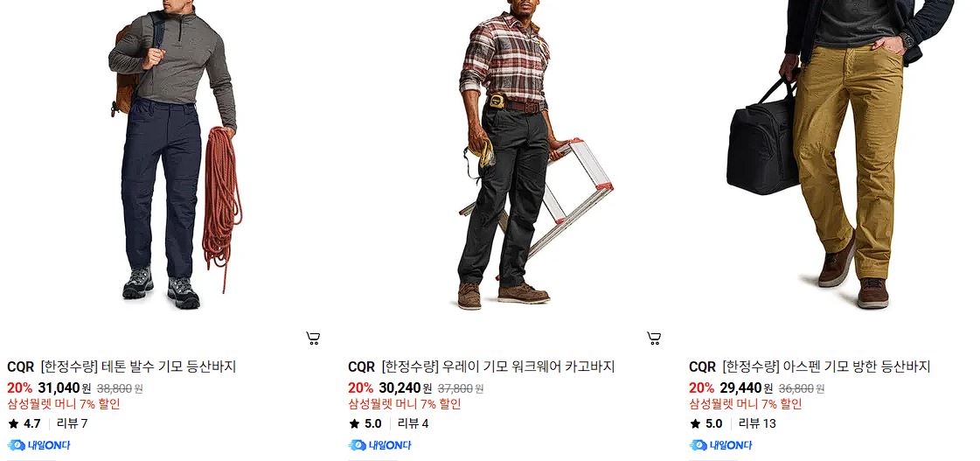Open the 테톤 발수 기모 등산바지 title link

click(x=138, y=367)
